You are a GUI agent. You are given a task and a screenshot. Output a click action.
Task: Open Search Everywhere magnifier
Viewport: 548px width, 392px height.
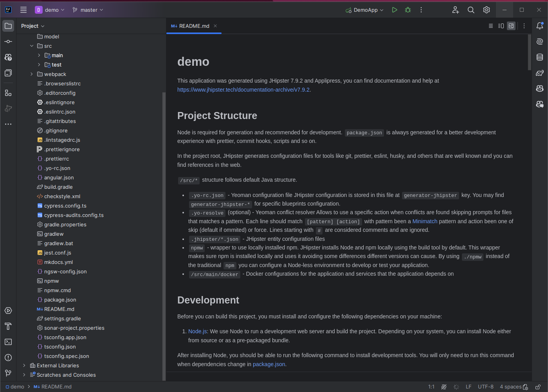click(471, 10)
